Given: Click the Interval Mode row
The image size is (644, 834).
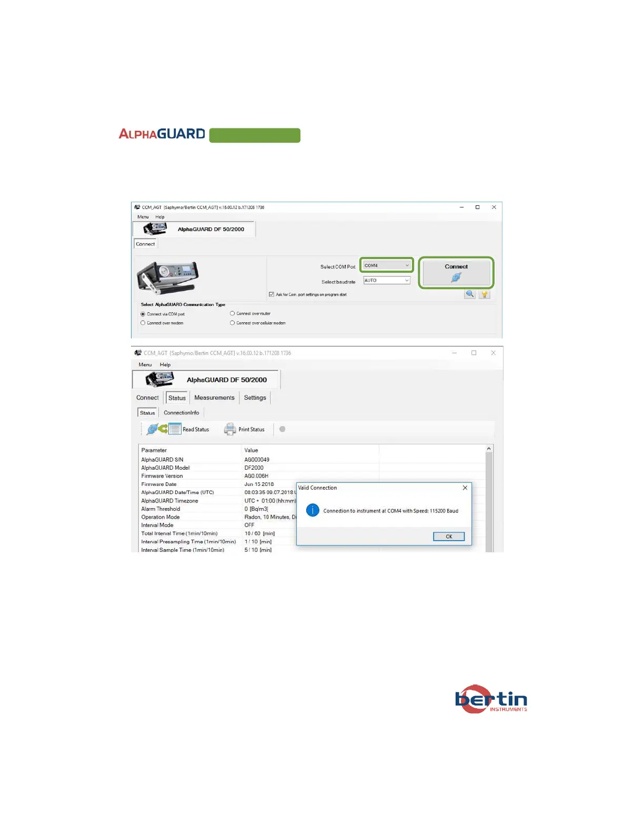Looking at the screenshot, I should 217,525.
